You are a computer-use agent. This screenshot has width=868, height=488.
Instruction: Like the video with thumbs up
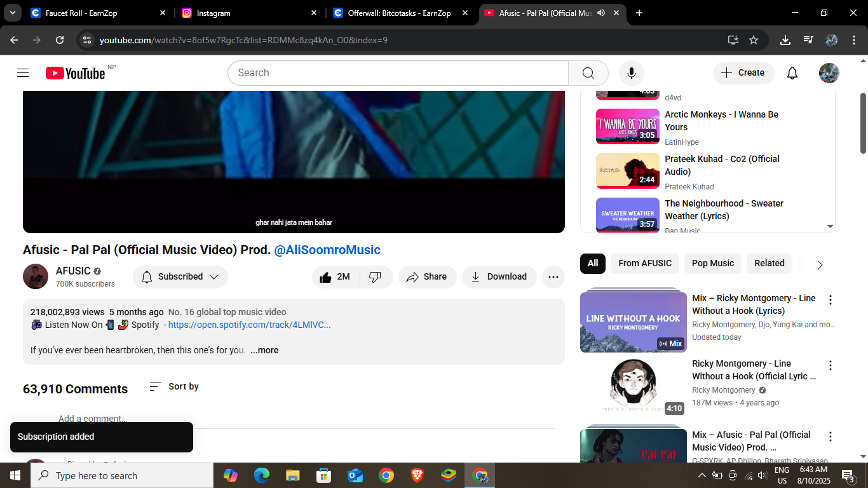336,277
